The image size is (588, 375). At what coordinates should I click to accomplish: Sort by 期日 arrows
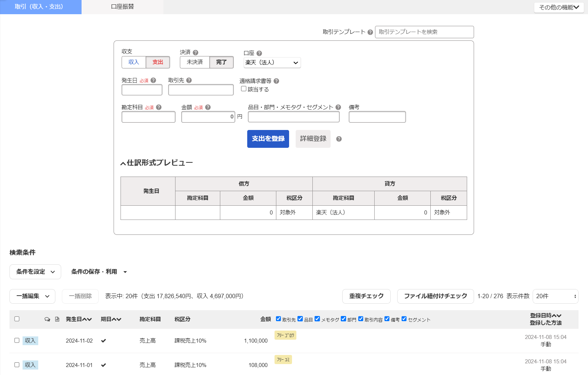[x=117, y=319]
